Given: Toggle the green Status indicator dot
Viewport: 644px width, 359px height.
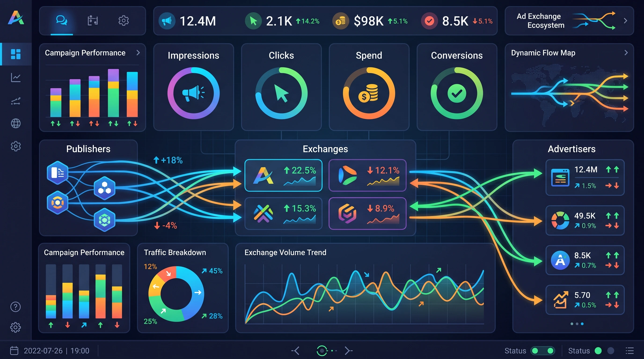Looking at the screenshot, I should tap(598, 351).
